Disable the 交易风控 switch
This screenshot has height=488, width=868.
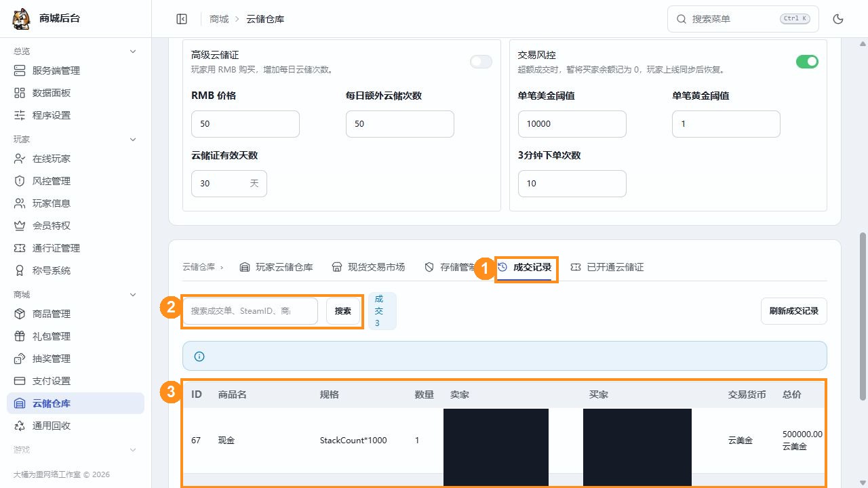click(x=807, y=62)
